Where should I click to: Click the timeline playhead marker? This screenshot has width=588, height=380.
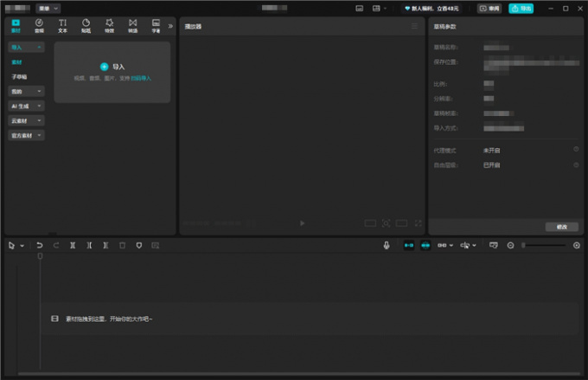(40, 256)
